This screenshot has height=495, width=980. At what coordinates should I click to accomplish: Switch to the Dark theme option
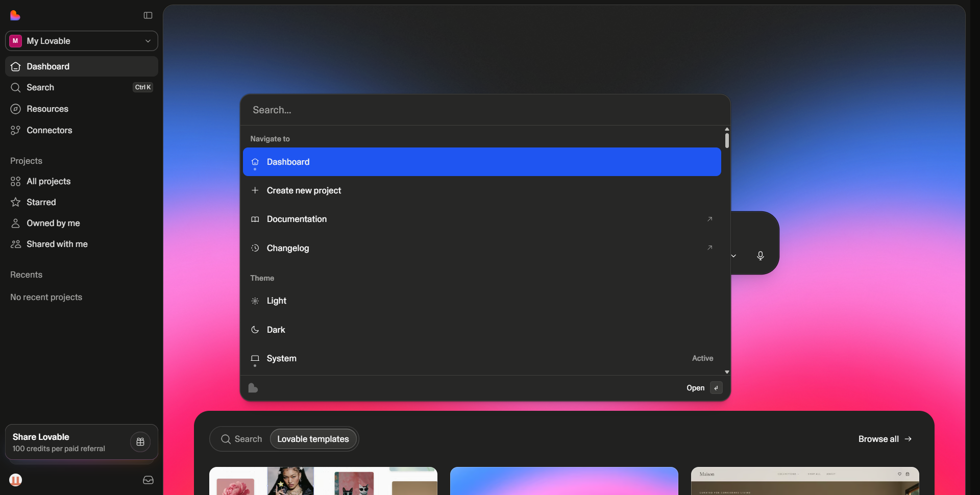pyautogui.click(x=482, y=330)
